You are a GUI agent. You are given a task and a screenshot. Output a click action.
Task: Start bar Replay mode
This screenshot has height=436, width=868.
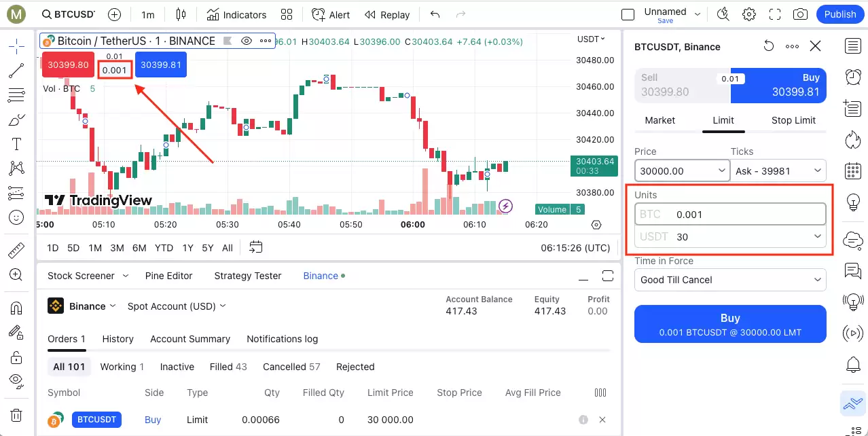(x=387, y=14)
